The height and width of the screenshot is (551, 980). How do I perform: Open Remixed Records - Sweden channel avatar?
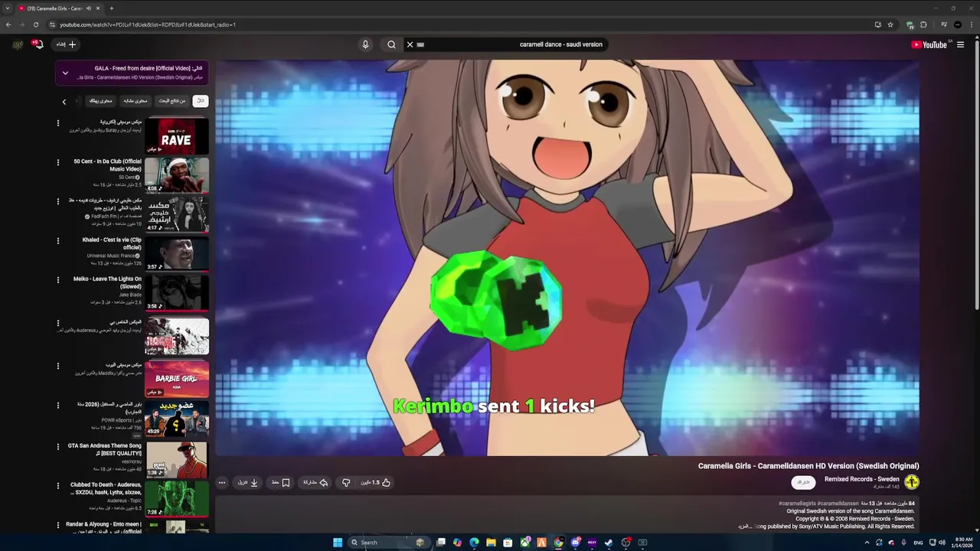(x=911, y=482)
